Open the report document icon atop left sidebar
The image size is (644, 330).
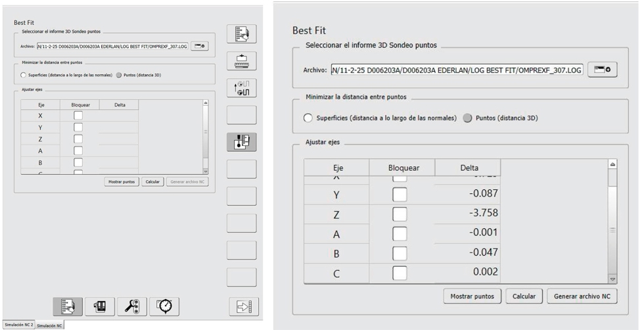click(x=242, y=34)
